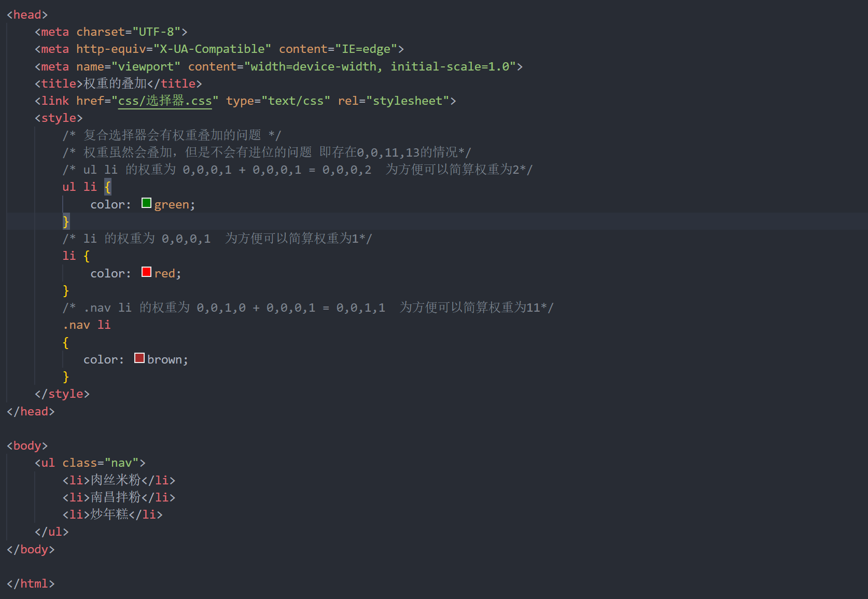The width and height of the screenshot is (868, 599).
Task: Click the initial-scale=1.0 content value
Action: [x=450, y=67]
